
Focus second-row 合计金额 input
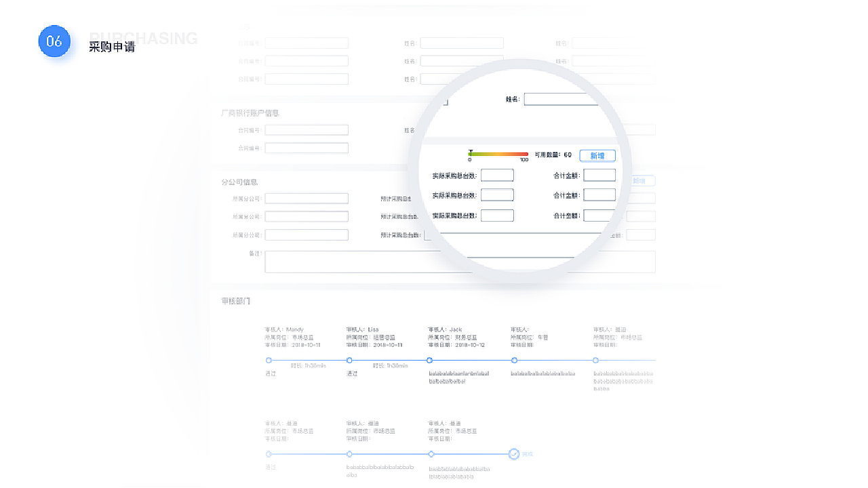[x=599, y=195]
